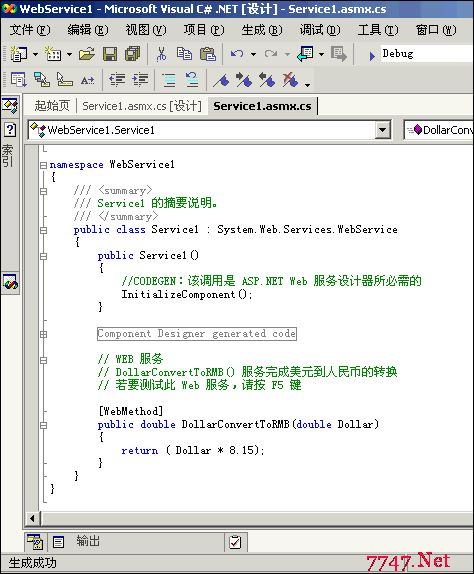The image size is (474, 574).
Task: Click the Display Quick Info icon
Action: coord(65,79)
